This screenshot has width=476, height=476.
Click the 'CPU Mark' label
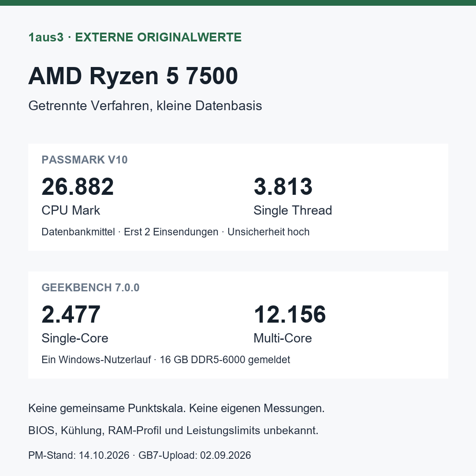pos(71,210)
